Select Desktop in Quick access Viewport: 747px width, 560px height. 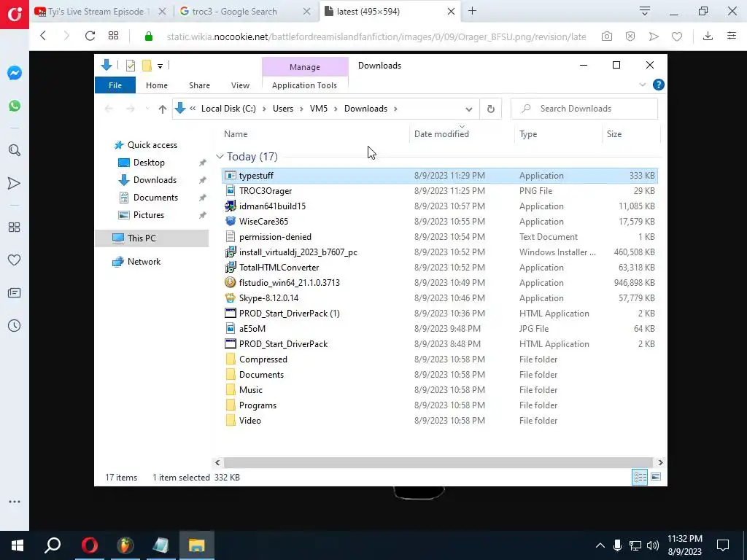[x=149, y=163]
